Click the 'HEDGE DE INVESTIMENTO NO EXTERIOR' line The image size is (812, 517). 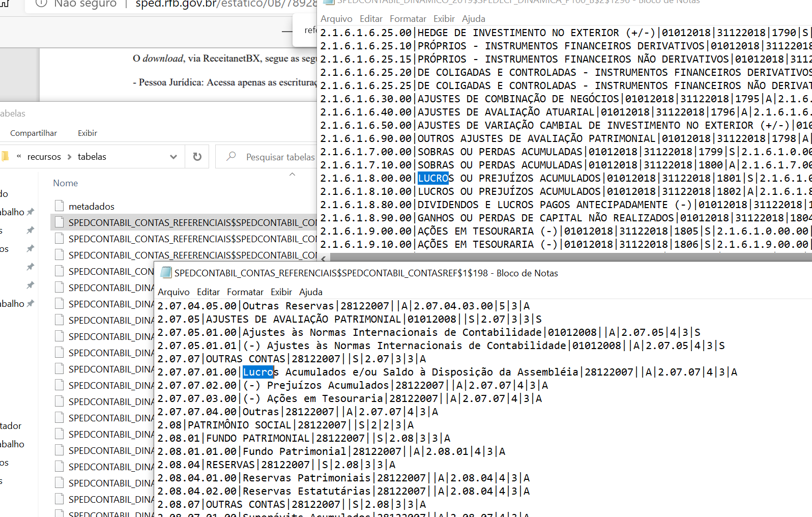[x=566, y=33]
